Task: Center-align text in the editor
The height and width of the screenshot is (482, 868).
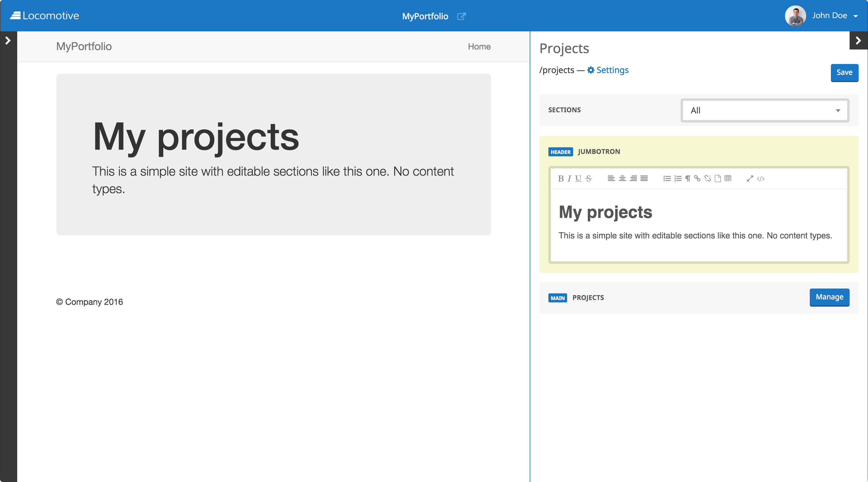Action: pos(622,179)
